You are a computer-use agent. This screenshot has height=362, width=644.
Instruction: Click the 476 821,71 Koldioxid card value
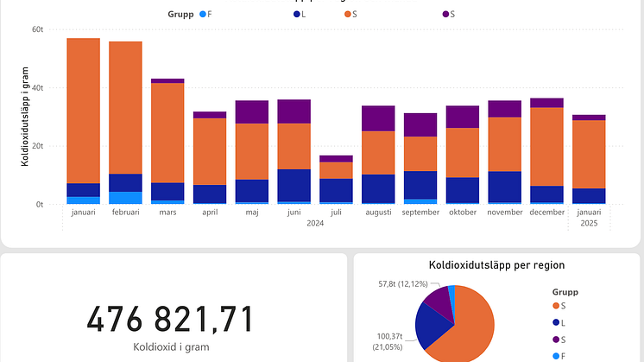170,320
